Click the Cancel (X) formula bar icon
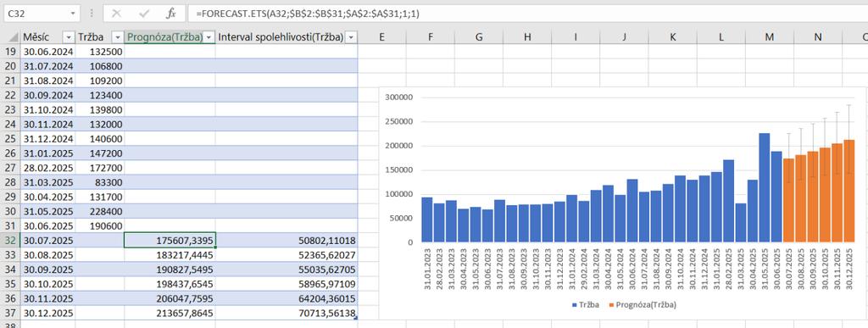Image resolution: width=868 pixels, height=328 pixels. (116, 14)
